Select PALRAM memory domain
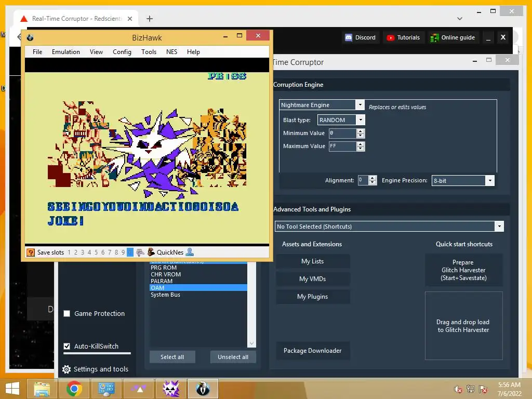Screen dimensions: 532x399 pos(198,281)
